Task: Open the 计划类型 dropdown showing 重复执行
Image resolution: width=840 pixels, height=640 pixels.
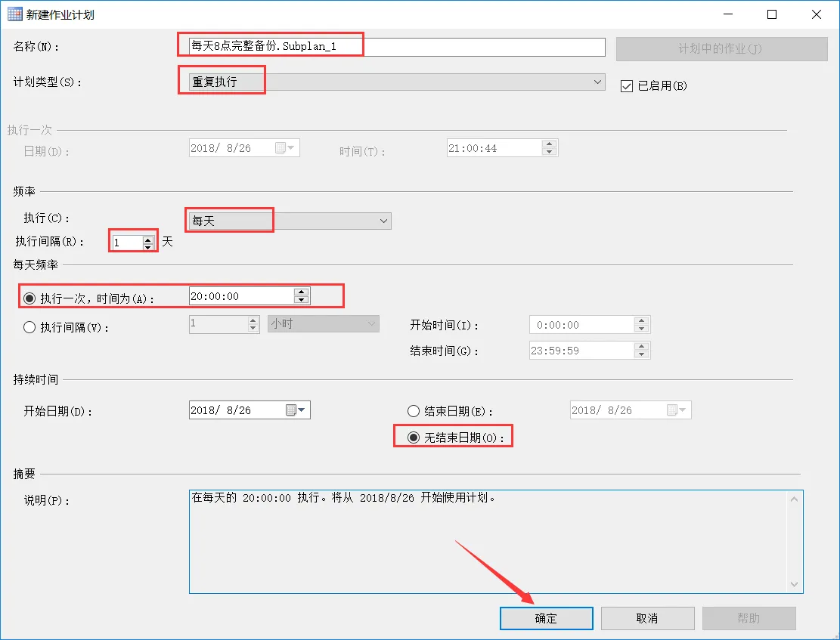Action: [x=397, y=82]
